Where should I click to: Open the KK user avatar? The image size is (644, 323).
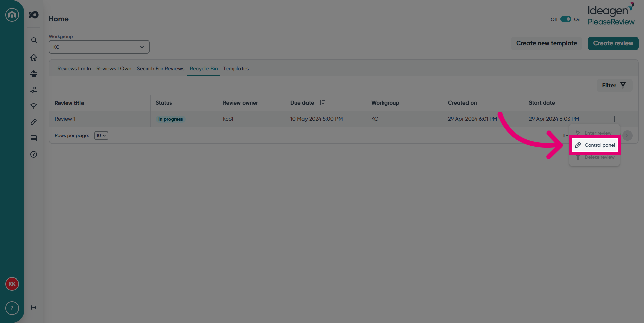coord(12,284)
